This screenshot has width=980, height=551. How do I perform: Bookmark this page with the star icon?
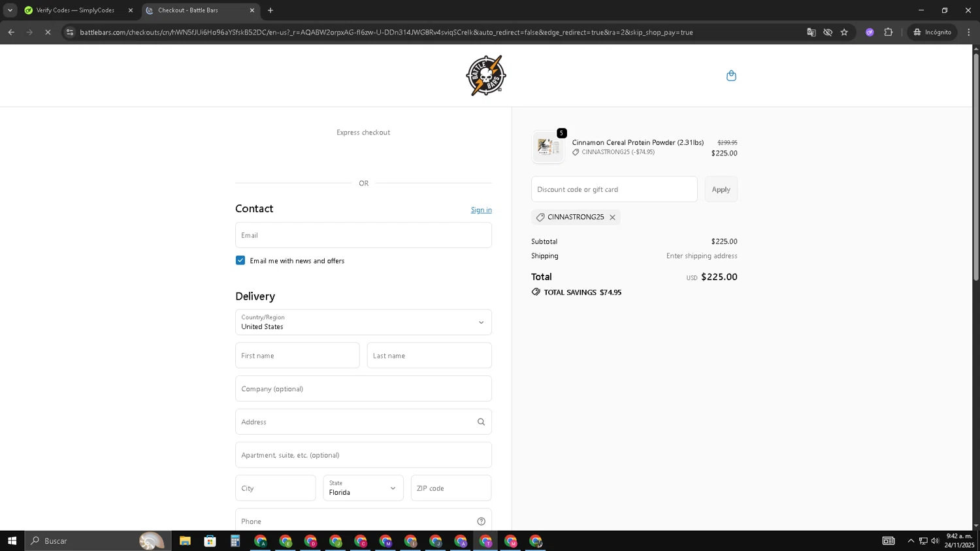pyautogui.click(x=844, y=32)
